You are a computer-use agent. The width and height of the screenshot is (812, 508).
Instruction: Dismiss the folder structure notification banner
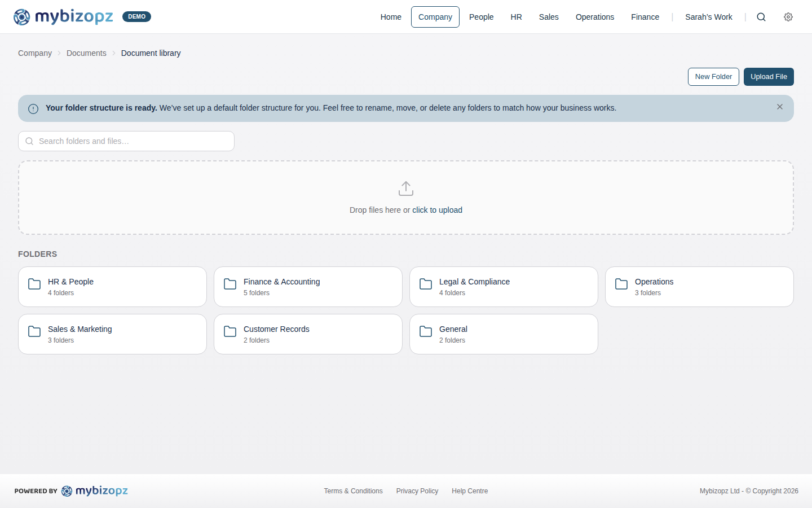(780, 106)
